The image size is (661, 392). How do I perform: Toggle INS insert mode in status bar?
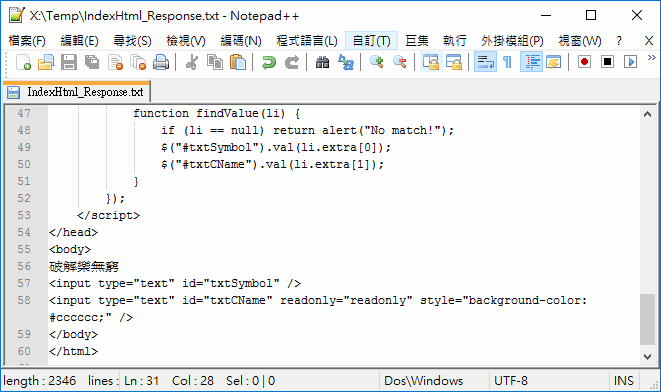[x=624, y=381]
